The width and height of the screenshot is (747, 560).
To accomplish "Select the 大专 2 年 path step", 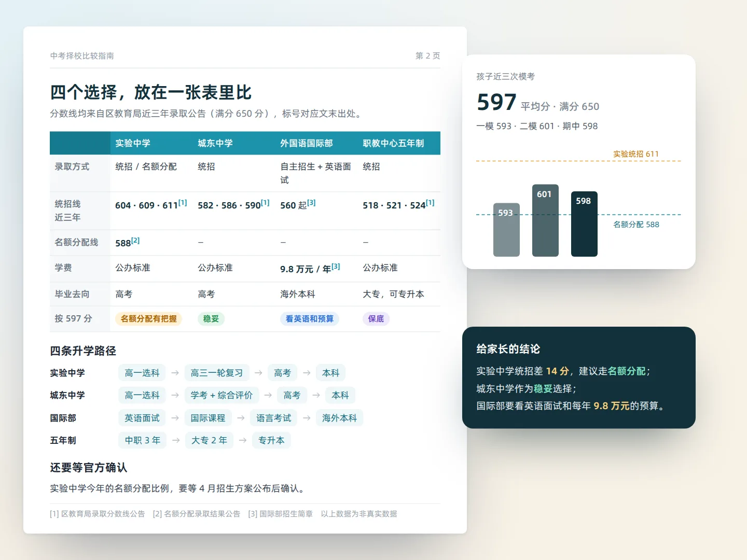I will pyautogui.click(x=209, y=440).
